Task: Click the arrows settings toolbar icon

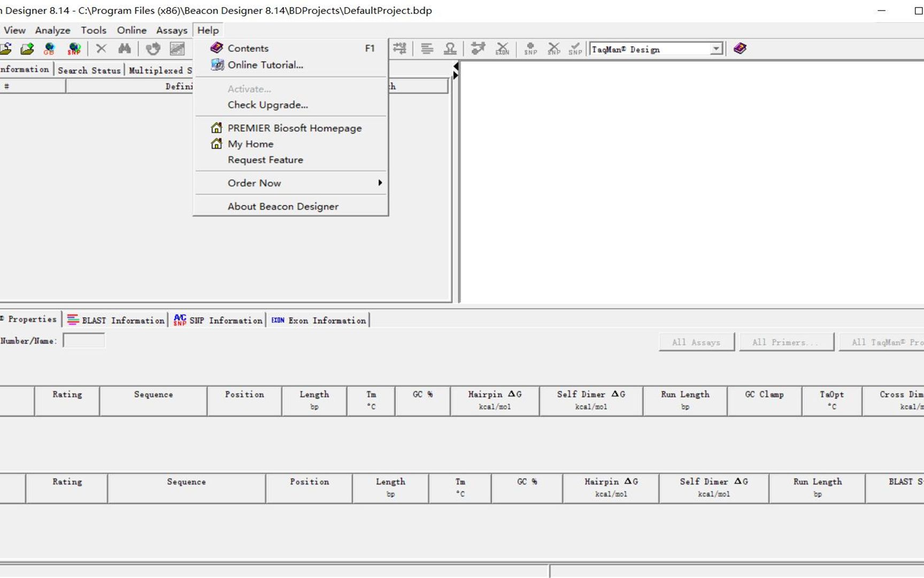Action: coord(399,49)
